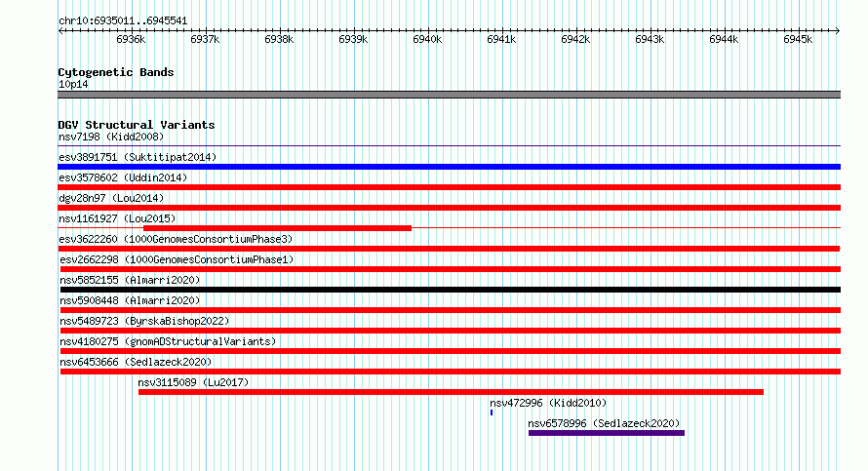This screenshot has width=868, height=471.
Task: Click the red nsv4180275 variant bar
Action: pos(450,351)
